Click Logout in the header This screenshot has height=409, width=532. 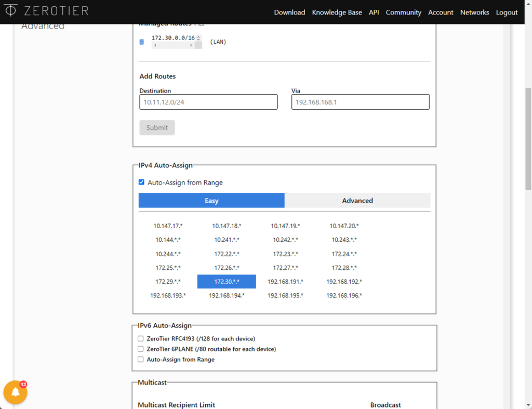pyautogui.click(x=507, y=12)
